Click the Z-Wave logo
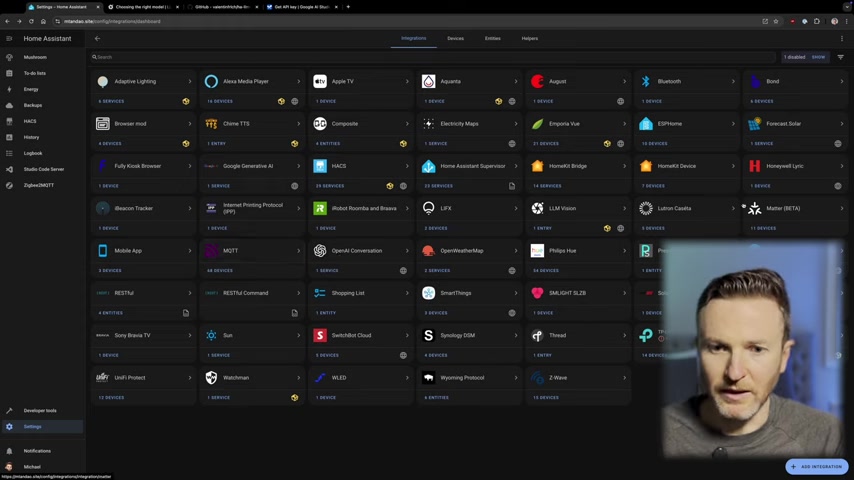 537,378
